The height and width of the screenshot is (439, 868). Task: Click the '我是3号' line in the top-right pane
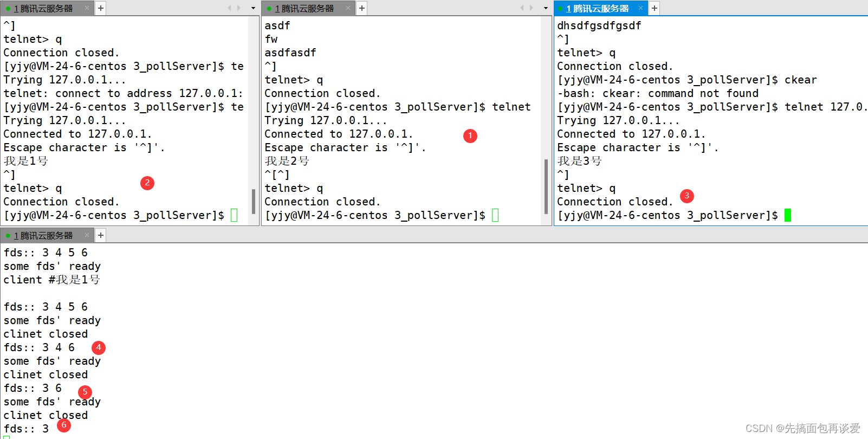point(580,161)
